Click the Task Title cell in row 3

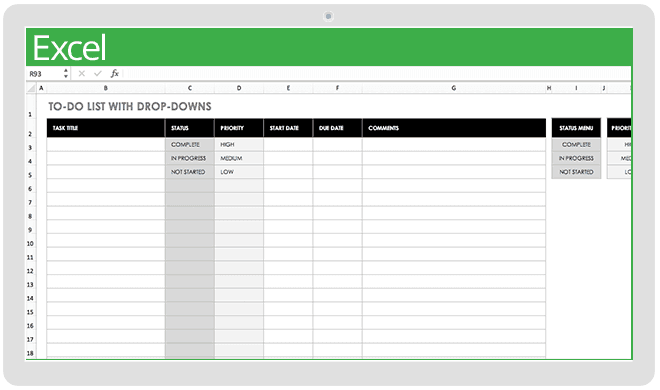106,144
